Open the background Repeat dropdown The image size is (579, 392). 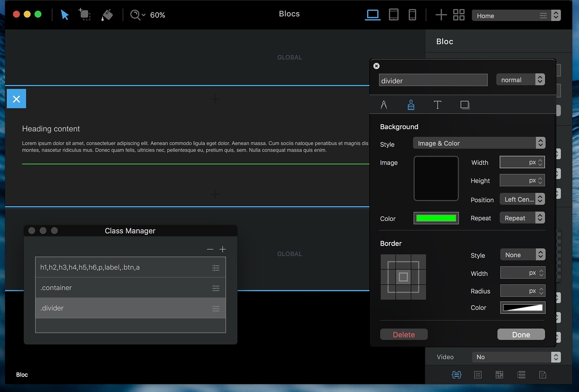pyautogui.click(x=522, y=218)
